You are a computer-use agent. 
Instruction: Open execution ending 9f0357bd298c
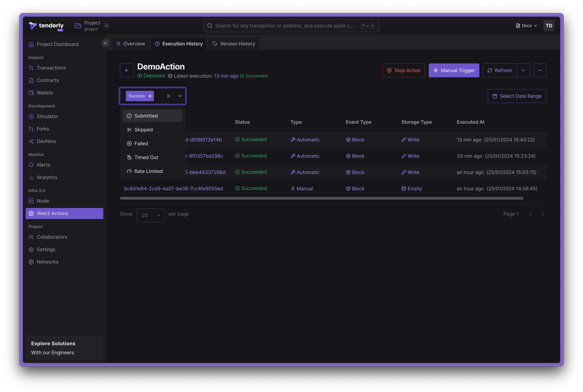pos(204,156)
